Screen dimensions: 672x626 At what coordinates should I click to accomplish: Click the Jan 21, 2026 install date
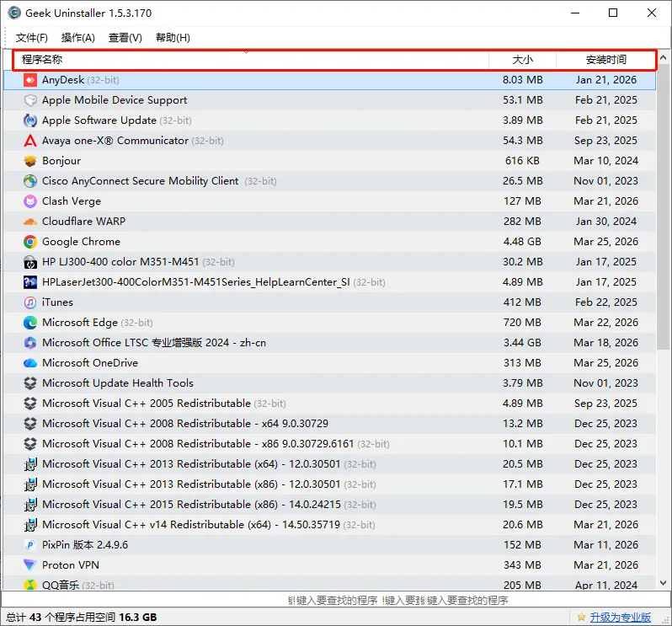(606, 80)
